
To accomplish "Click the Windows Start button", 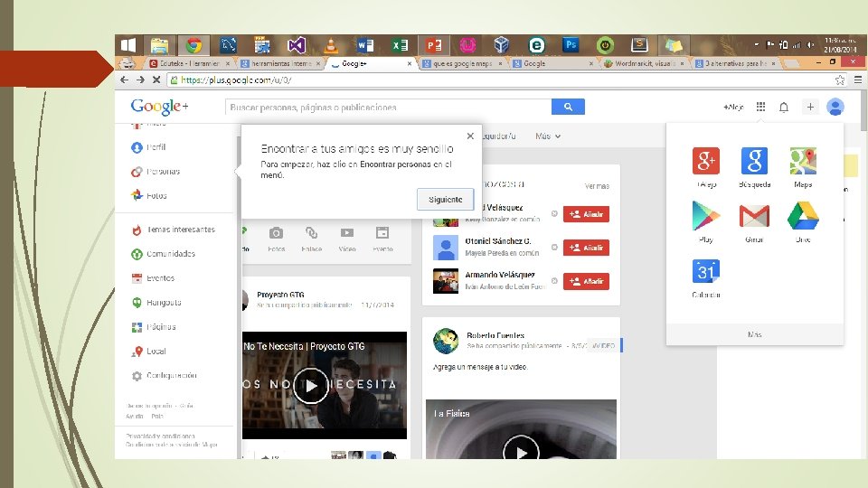I will click(128, 45).
